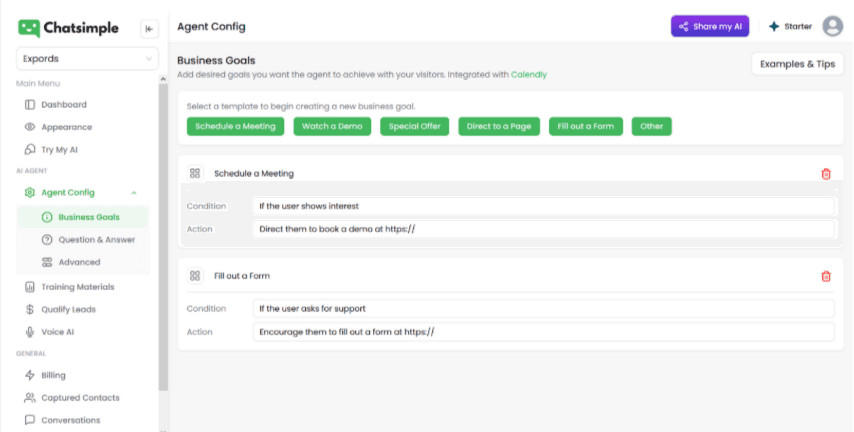
Task: Click the Agent Config gear icon
Action: pos(29,192)
